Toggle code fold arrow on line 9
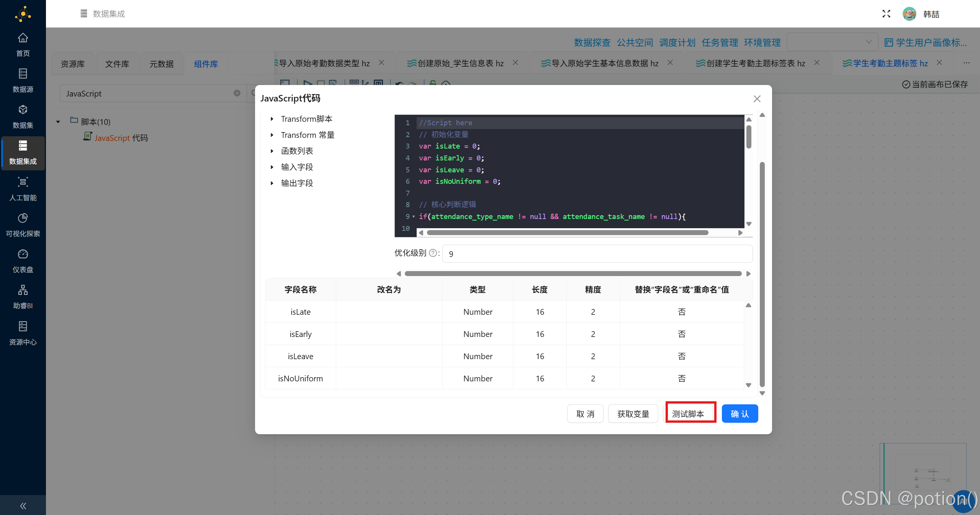This screenshot has width=980, height=515. [x=414, y=217]
